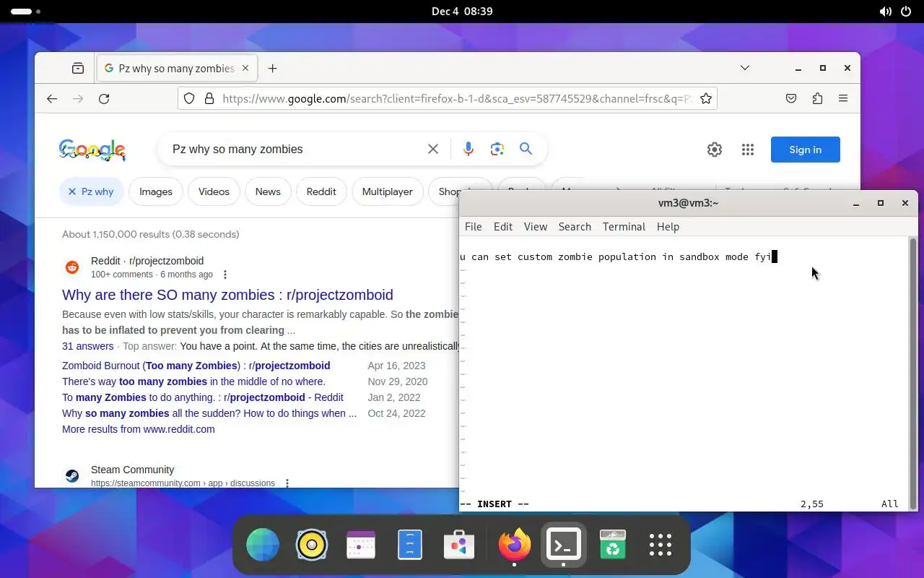Open GNOME Activities overview pill
Image resolution: width=924 pixels, height=578 pixels.
(26, 12)
